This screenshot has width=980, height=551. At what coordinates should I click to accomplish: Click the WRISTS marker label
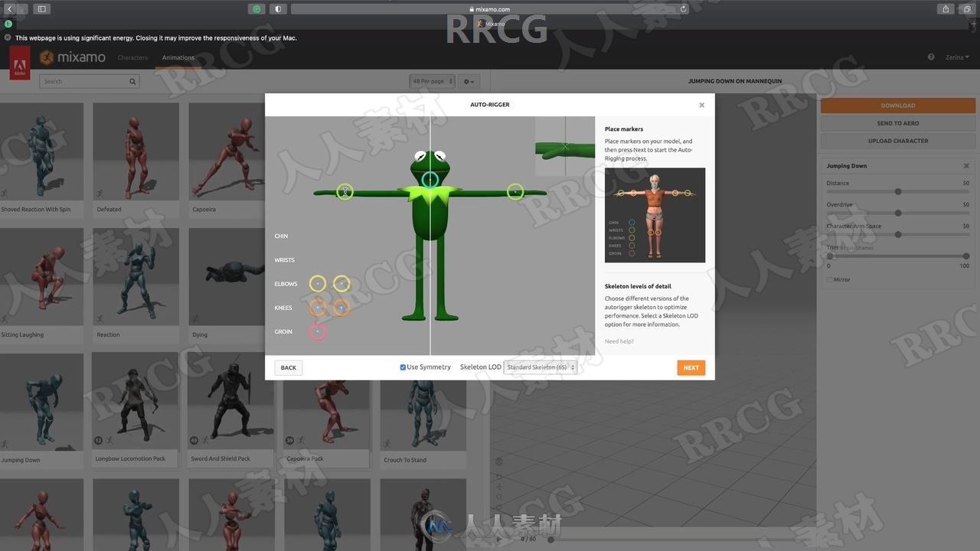(x=284, y=260)
